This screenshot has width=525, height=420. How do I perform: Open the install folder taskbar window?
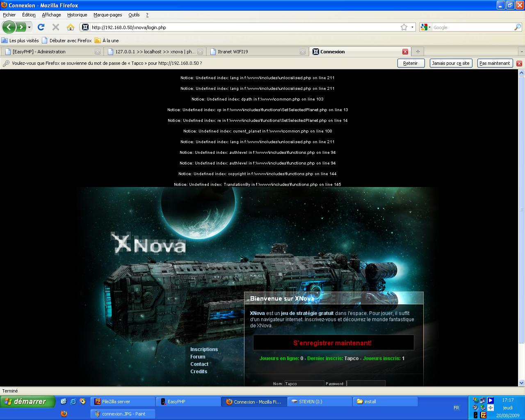(x=385, y=402)
